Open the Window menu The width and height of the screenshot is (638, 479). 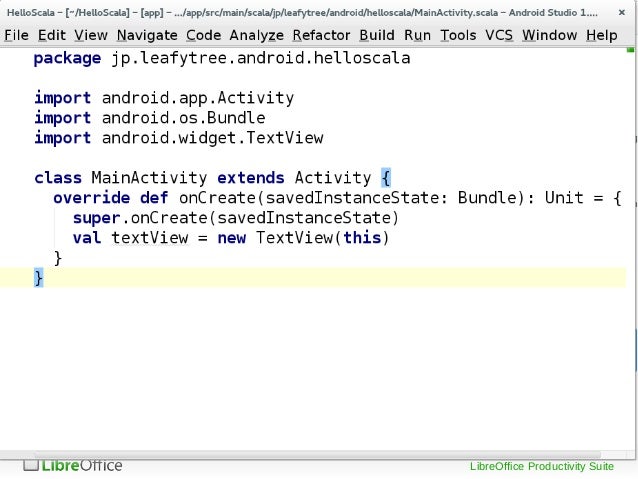(549, 35)
